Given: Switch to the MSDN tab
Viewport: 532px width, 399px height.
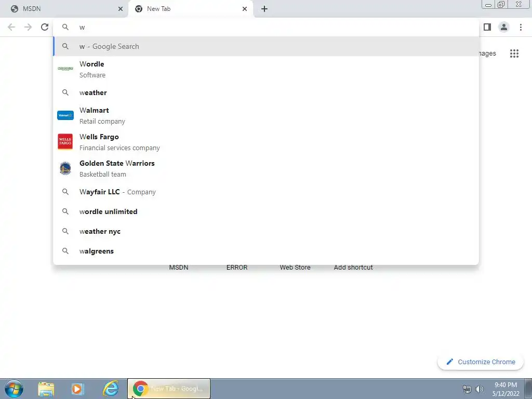Looking at the screenshot, I should pyautogui.click(x=64, y=9).
